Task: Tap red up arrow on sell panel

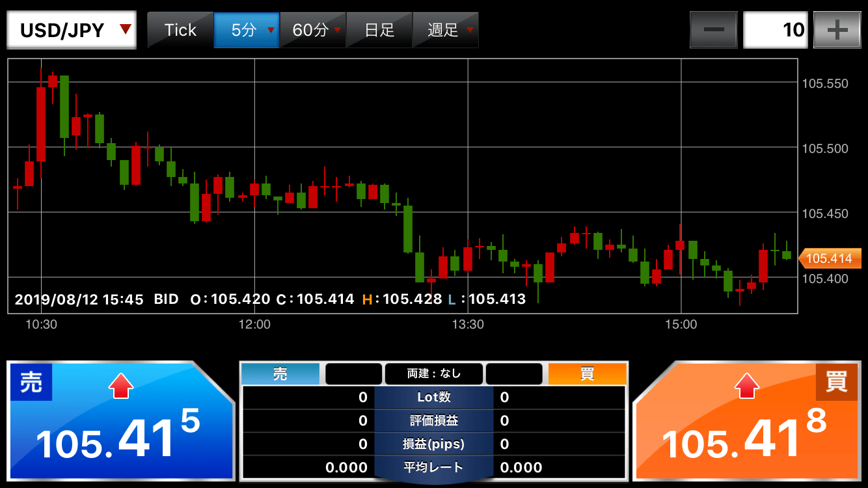Action: click(121, 386)
